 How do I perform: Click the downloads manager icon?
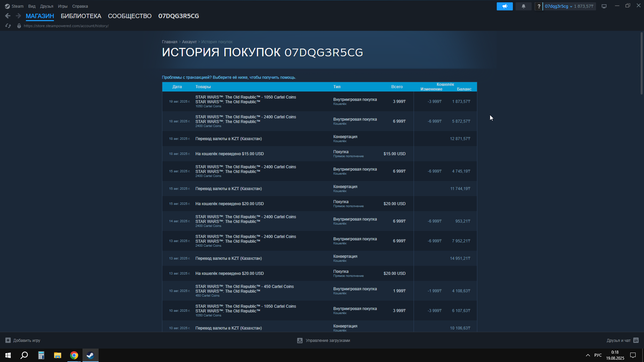300,340
